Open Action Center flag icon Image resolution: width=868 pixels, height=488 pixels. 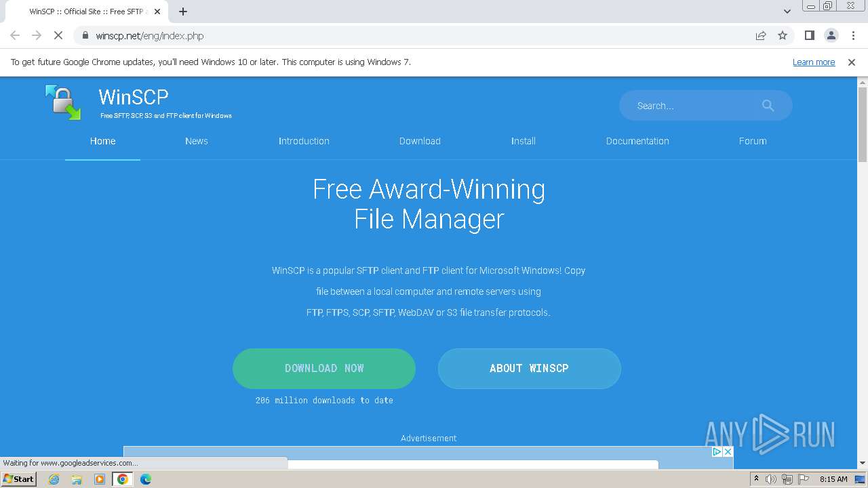pyautogui.click(x=804, y=479)
